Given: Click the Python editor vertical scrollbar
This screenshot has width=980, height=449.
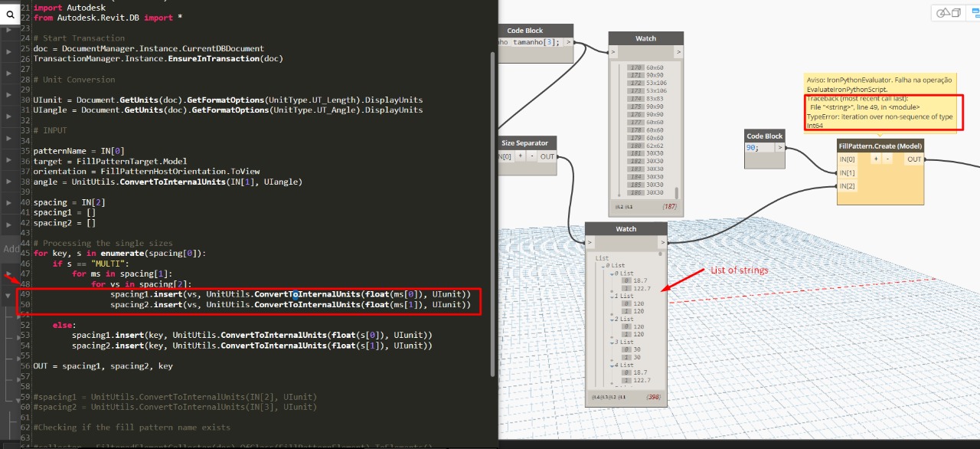Looking at the screenshot, I should [x=492, y=214].
